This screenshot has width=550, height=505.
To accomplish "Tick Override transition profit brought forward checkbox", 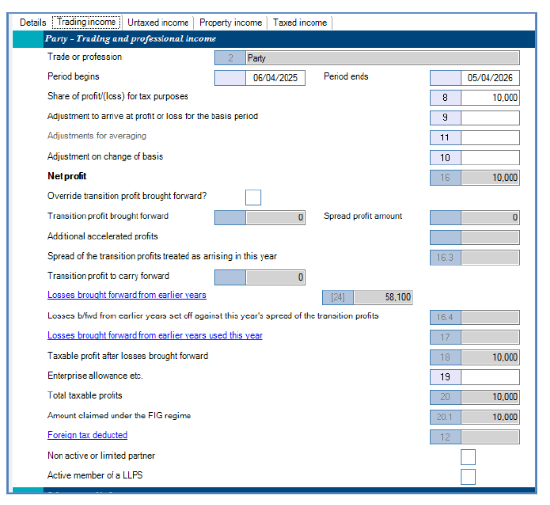I will (253, 197).
